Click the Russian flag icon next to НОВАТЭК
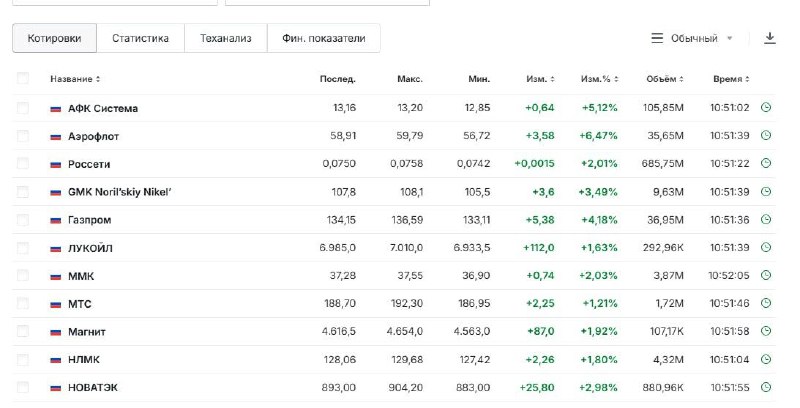The width and height of the screenshot is (800, 408). 56,388
